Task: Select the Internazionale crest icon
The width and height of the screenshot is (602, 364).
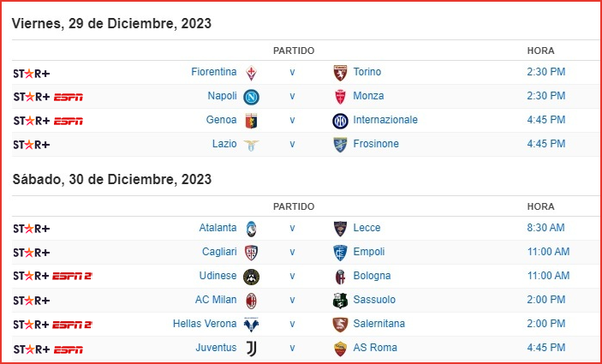Action: [340, 121]
